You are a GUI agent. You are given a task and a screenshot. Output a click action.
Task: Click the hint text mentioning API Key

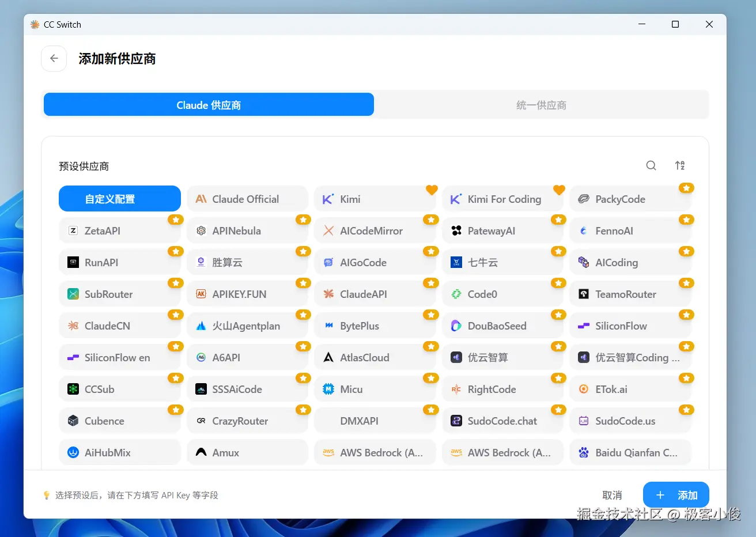click(x=137, y=495)
